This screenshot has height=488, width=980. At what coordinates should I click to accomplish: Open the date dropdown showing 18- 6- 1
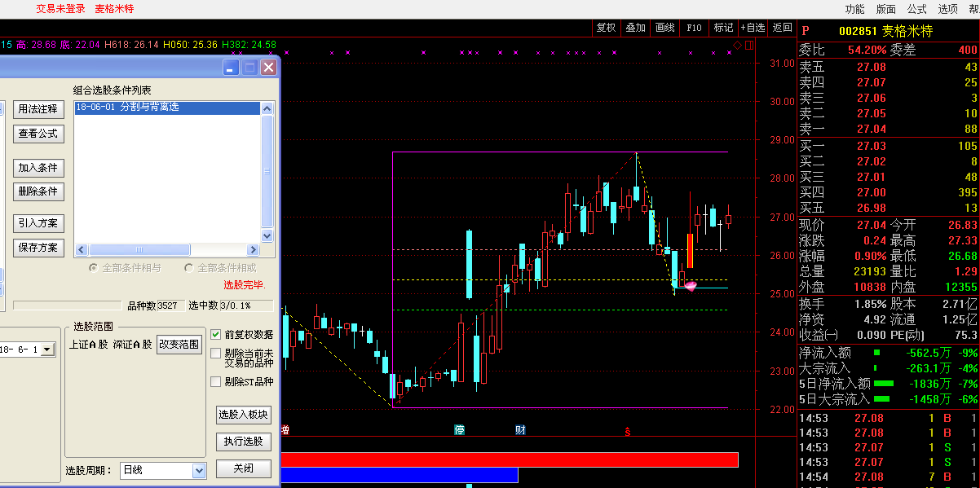46,350
